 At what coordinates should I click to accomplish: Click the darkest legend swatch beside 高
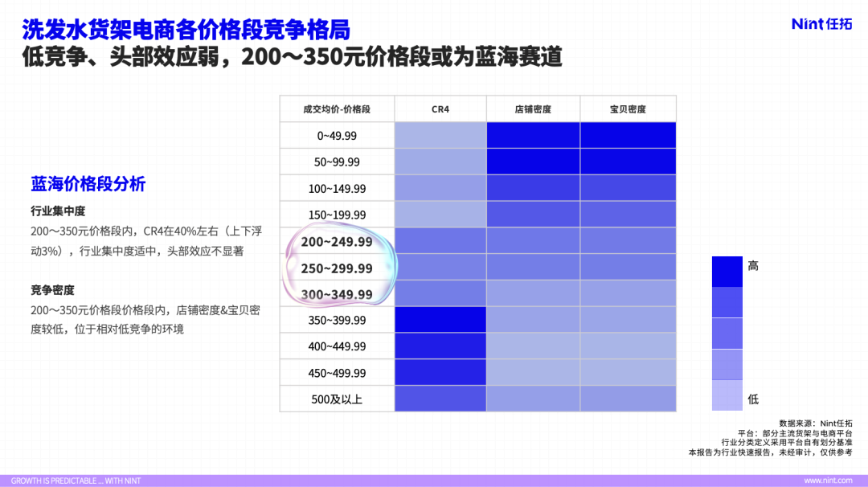727,271
